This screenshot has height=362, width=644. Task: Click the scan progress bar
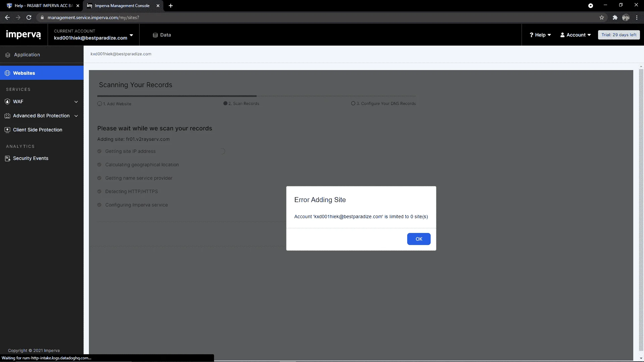point(257,96)
